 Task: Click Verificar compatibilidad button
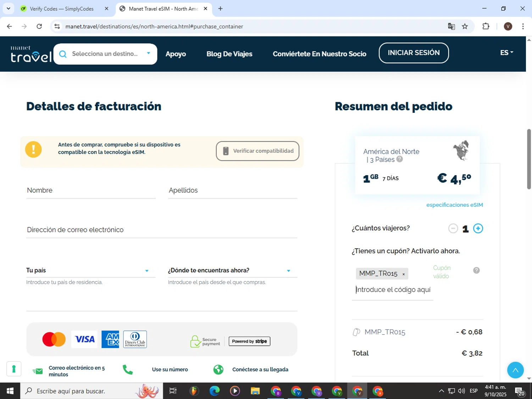coord(257,151)
